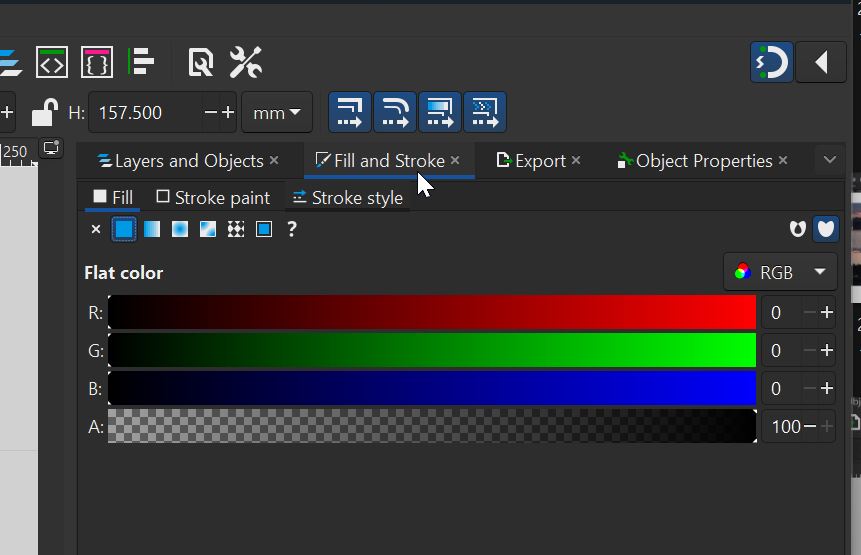Close the Fill and Stroke tab
The image size is (861, 555).
(455, 160)
